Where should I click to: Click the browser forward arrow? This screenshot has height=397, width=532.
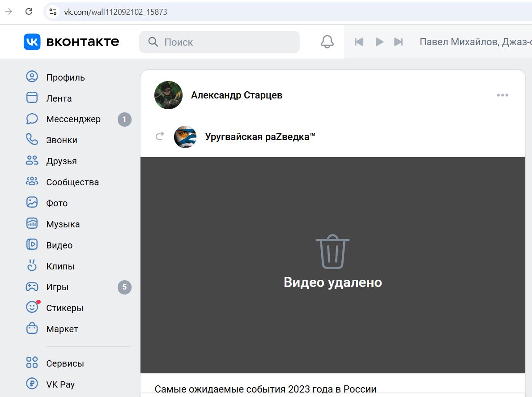pyautogui.click(x=9, y=12)
